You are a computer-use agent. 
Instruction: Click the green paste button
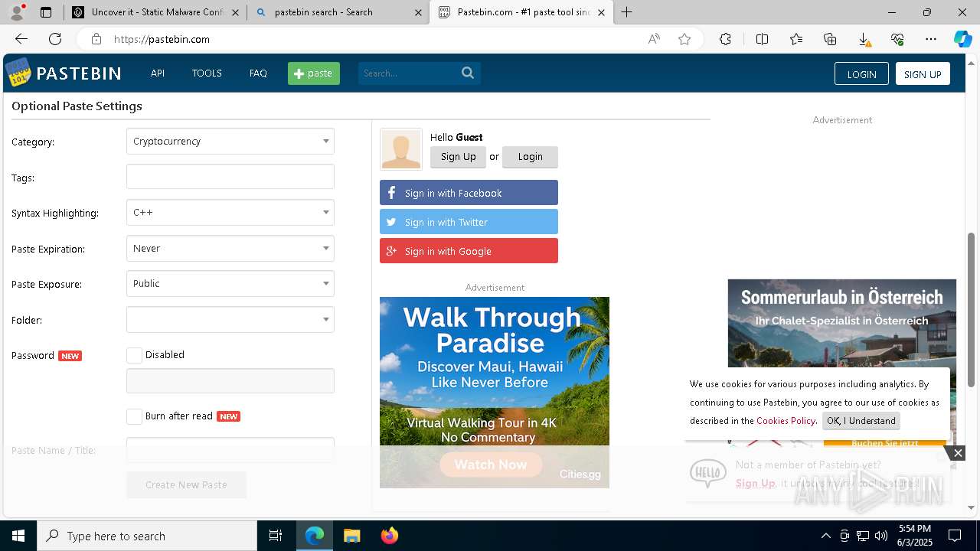(314, 73)
